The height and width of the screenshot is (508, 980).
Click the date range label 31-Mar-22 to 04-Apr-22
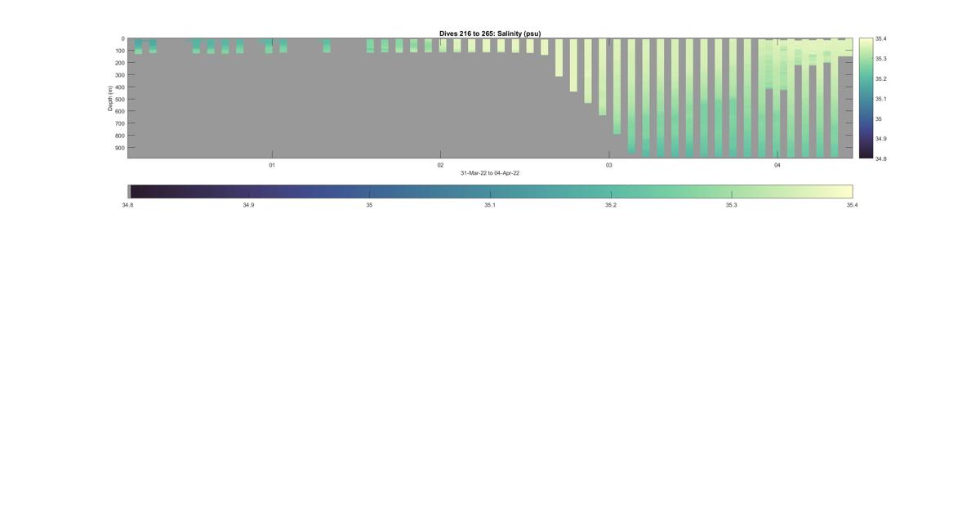[490, 173]
